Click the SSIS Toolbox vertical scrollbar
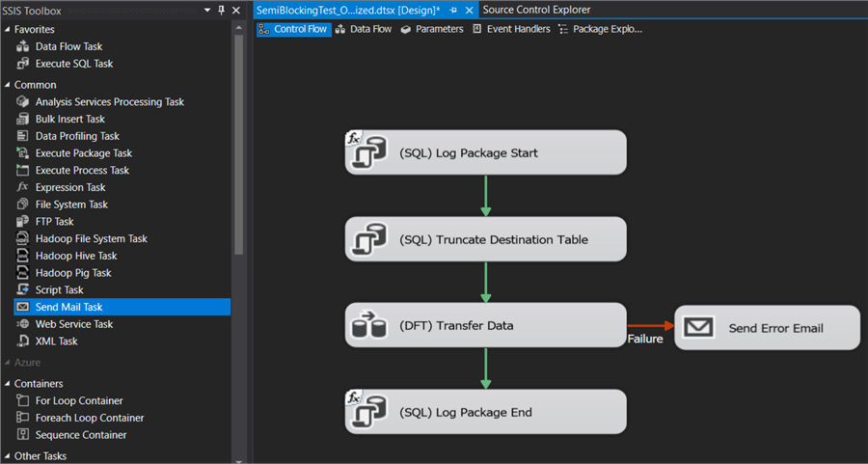Image resolution: width=868 pixels, height=464 pixels. [x=239, y=145]
